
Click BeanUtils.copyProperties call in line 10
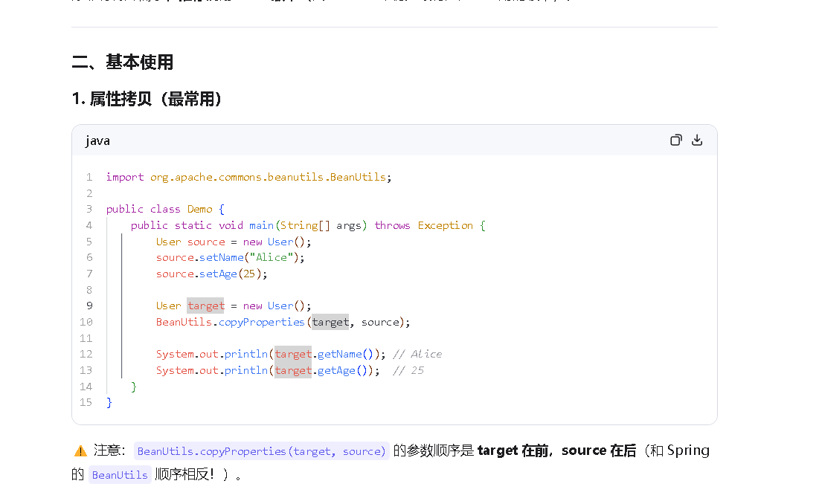pyautogui.click(x=283, y=322)
